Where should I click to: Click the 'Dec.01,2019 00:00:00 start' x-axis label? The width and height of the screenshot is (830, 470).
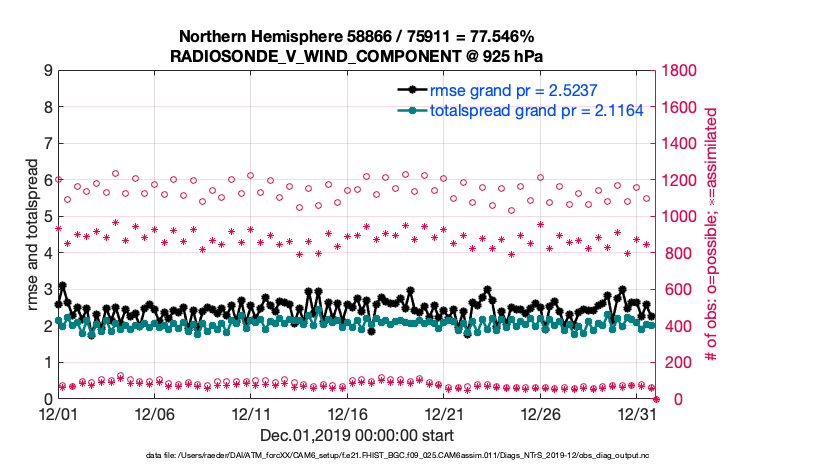(x=356, y=435)
